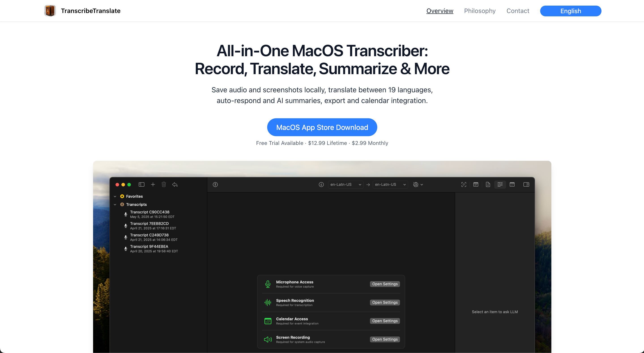Click the text scan viewfinder icon
Image resolution: width=644 pixels, height=353 pixels.
tap(464, 184)
